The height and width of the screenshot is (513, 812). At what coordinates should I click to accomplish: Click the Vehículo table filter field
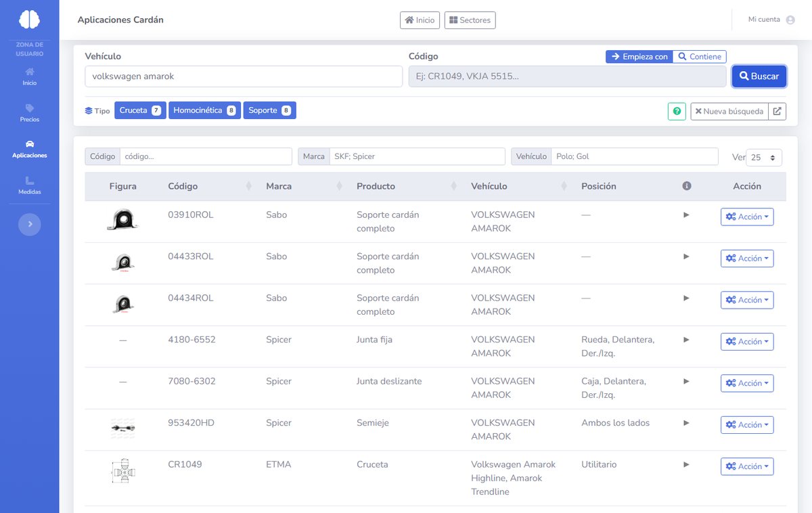tap(635, 156)
